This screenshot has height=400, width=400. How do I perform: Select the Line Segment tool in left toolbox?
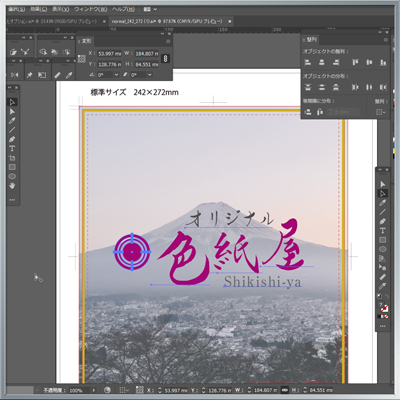[x=12, y=130]
